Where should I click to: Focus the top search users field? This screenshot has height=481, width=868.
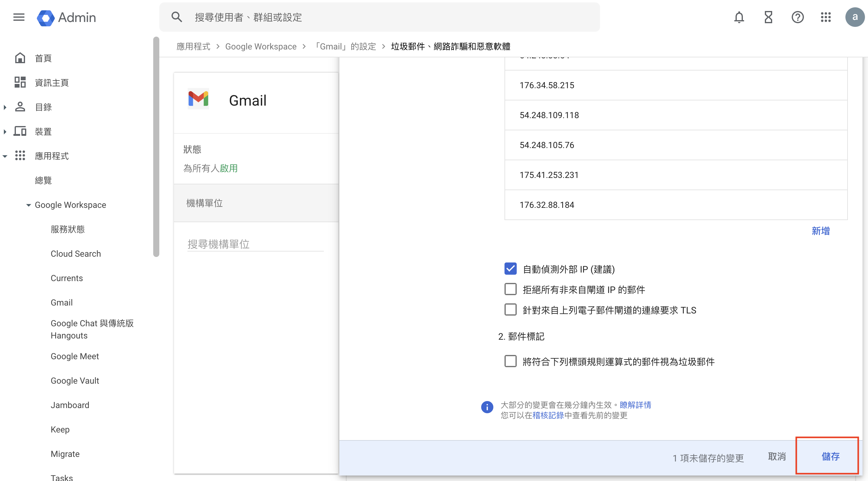pyautogui.click(x=379, y=17)
